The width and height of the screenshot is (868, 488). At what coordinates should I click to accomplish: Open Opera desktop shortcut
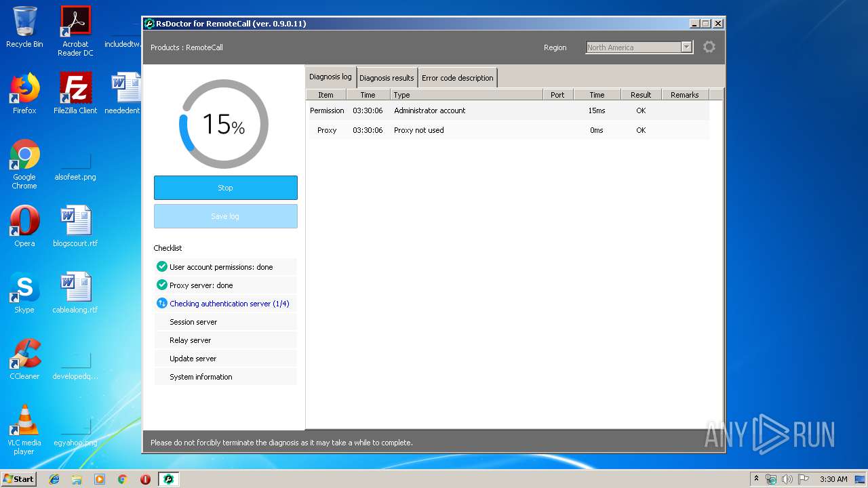coord(24,226)
